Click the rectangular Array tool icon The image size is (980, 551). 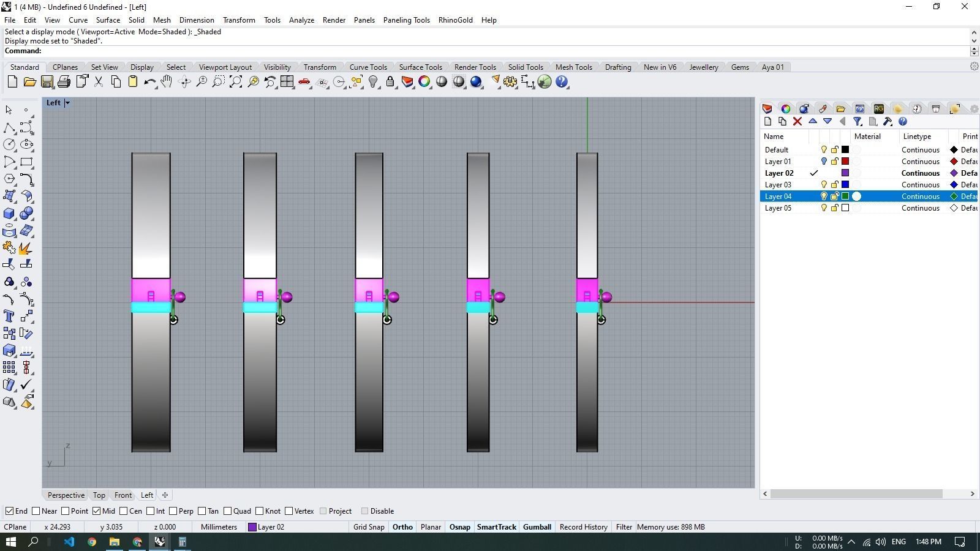(x=9, y=367)
